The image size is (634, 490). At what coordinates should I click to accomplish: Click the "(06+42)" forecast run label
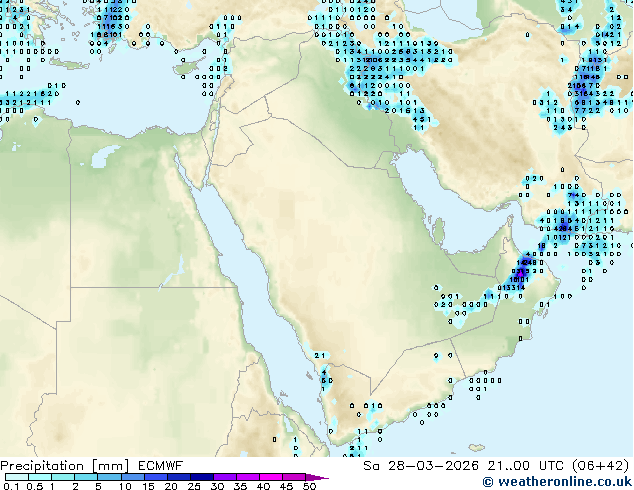point(601,466)
